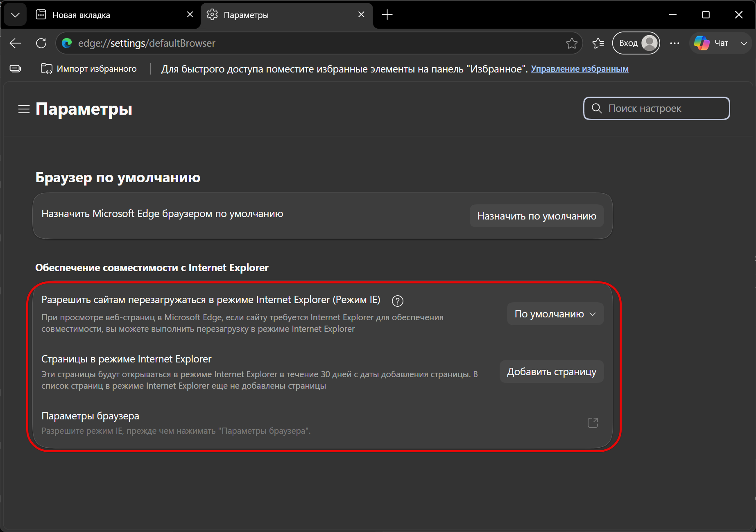Click Назначить по умолчанию button
This screenshot has width=756, height=532.
tap(536, 216)
